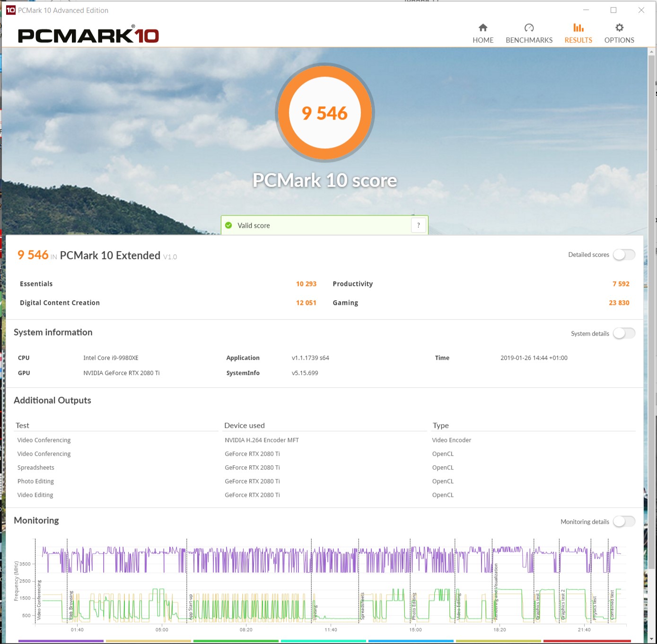The image size is (657, 644).
Task: Click the SystemInfo version v5.15.699
Action: point(305,373)
